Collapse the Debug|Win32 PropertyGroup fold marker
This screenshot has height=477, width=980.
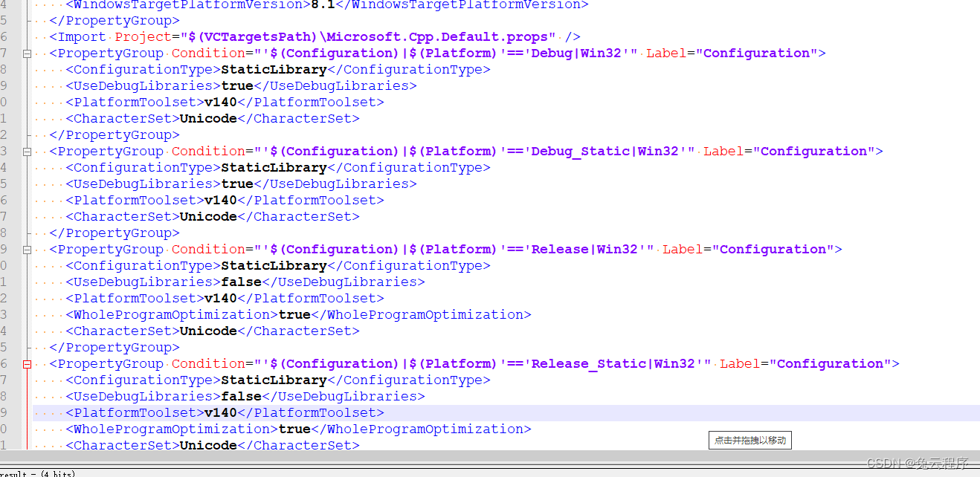click(x=28, y=53)
